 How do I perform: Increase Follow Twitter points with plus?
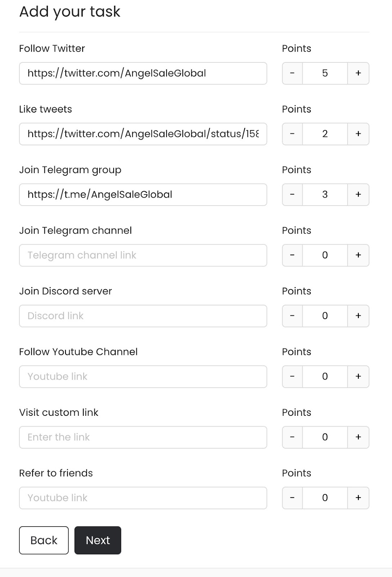coord(358,73)
